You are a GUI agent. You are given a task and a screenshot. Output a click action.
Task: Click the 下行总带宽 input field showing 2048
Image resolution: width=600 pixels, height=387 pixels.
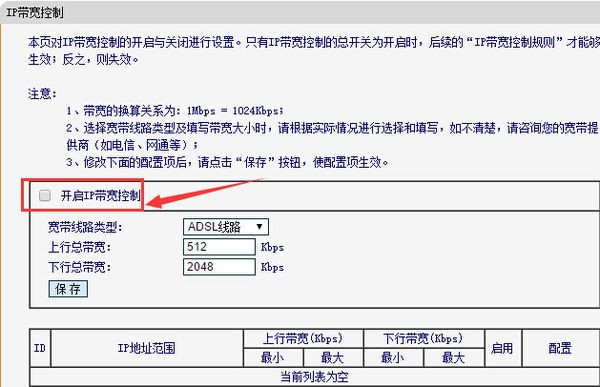(219, 267)
